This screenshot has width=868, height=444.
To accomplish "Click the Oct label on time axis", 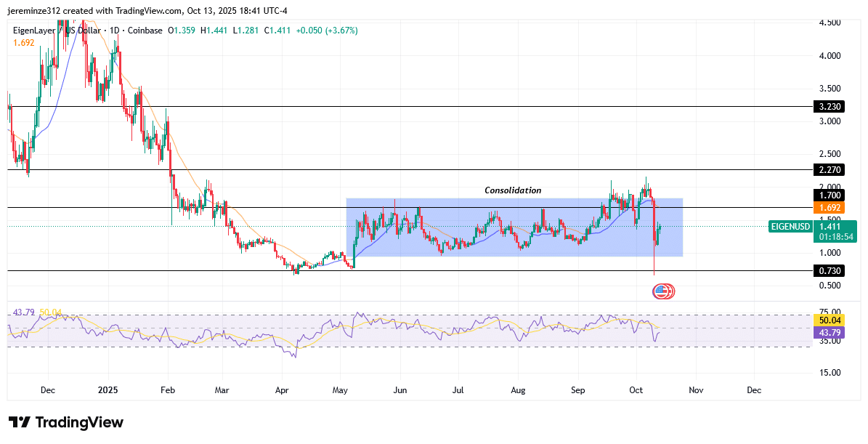I will coord(636,390).
